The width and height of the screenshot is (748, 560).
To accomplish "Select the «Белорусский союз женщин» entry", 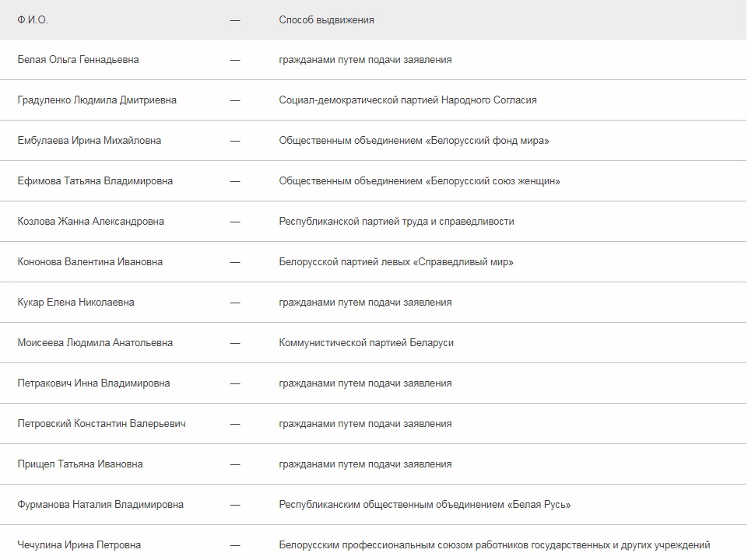I will [493, 181].
